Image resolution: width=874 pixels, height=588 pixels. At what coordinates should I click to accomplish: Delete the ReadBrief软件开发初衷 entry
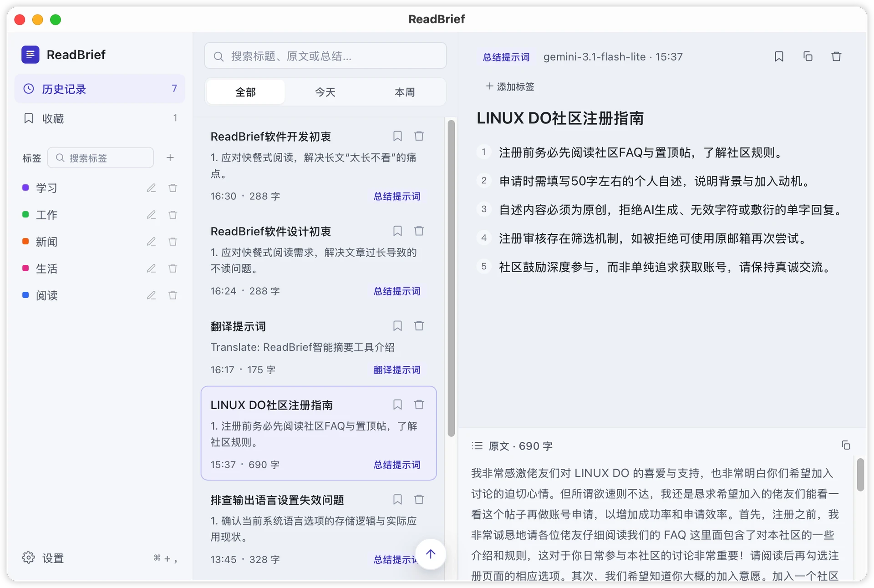(x=419, y=136)
